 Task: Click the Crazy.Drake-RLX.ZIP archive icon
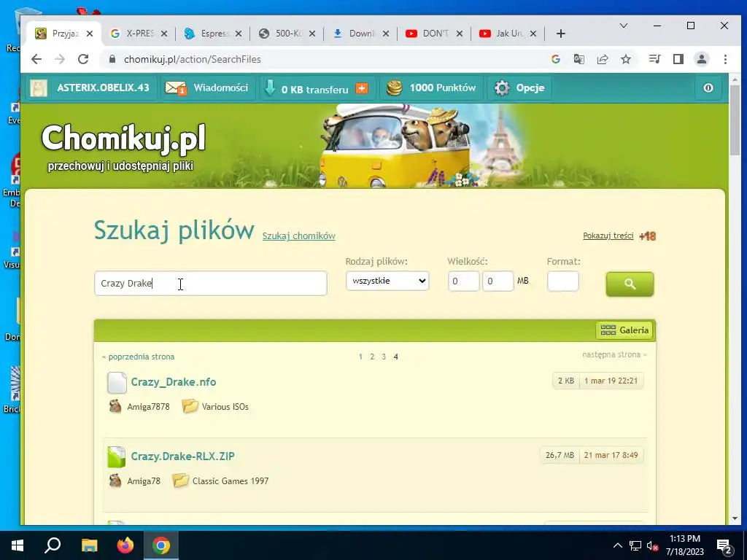pos(117,456)
